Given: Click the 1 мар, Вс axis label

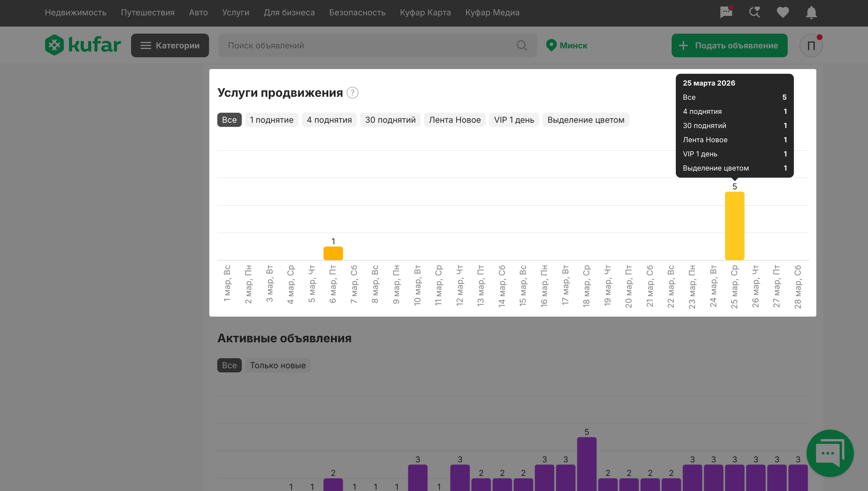Looking at the screenshot, I should 227,284.
